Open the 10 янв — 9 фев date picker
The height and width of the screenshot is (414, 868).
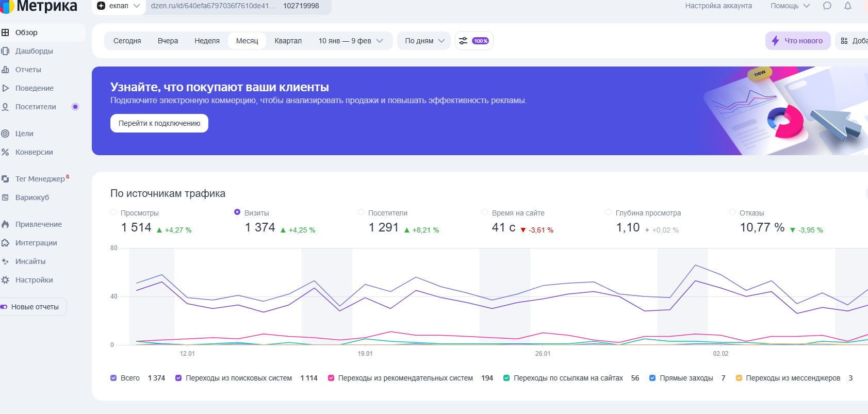coord(350,41)
